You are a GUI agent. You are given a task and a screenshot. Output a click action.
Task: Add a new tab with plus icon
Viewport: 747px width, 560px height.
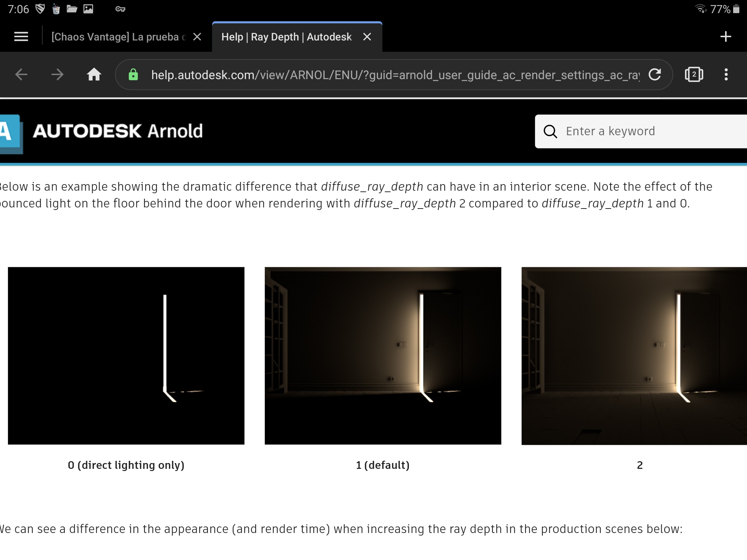click(x=725, y=37)
